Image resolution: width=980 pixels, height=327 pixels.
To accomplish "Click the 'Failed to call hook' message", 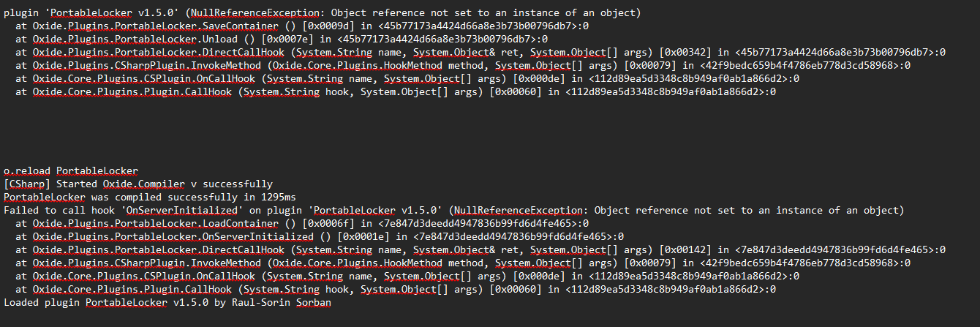I will point(56,211).
